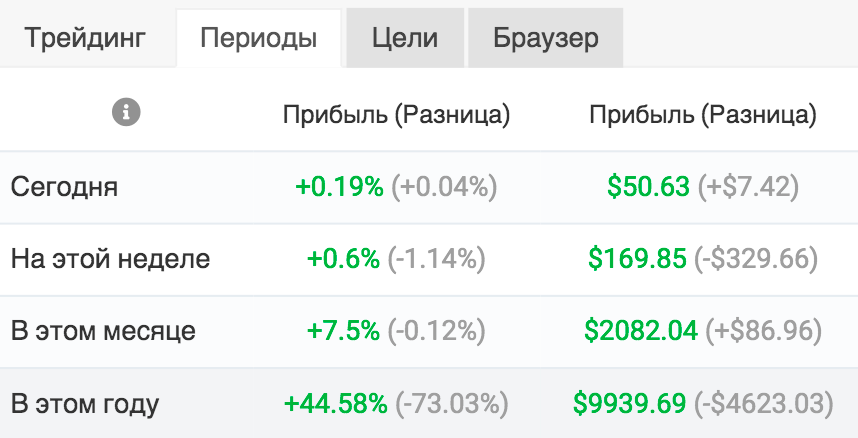Select the Периоды tab

click(259, 38)
